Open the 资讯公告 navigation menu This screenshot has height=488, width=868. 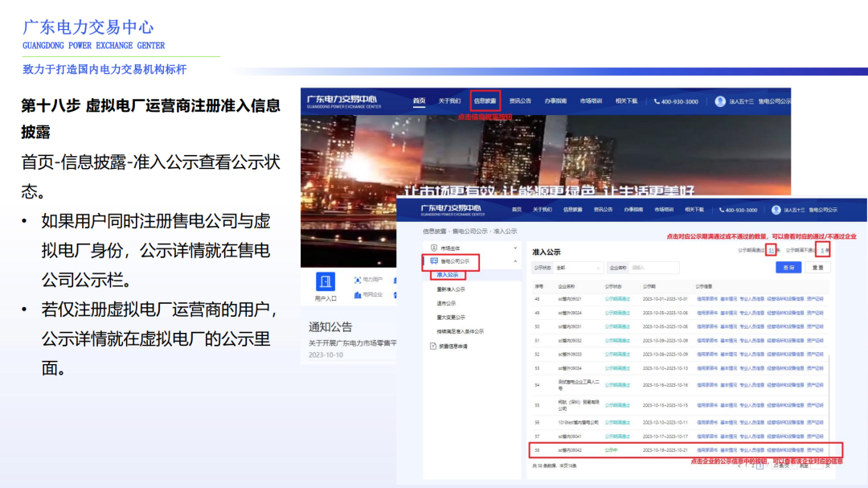(x=604, y=211)
